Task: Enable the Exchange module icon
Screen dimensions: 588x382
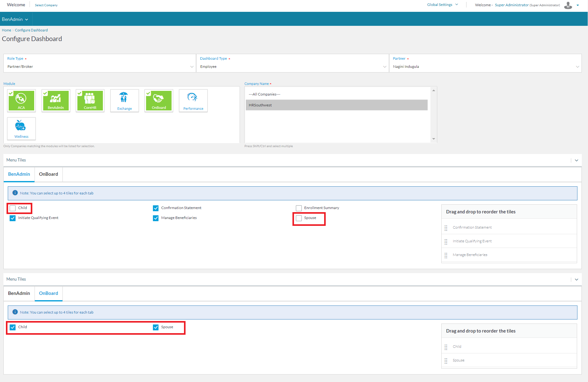Action: click(x=124, y=100)
